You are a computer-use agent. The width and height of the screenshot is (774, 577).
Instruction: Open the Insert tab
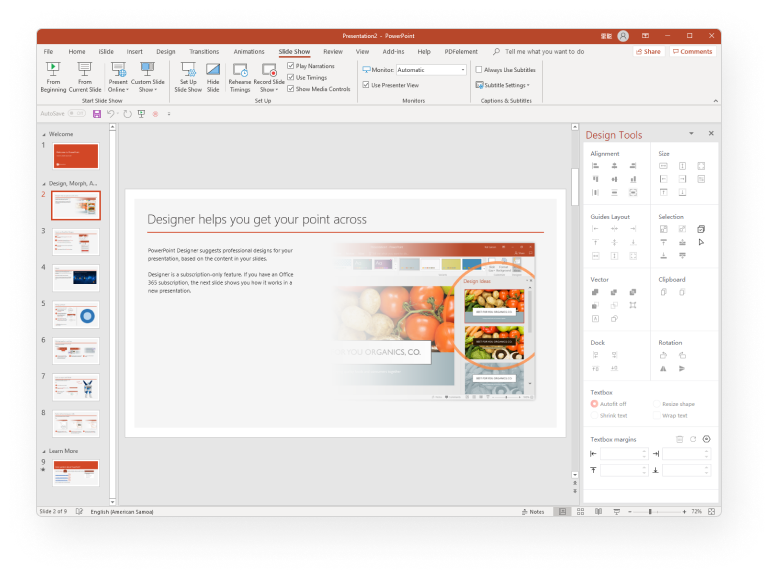click(x=134, y=51)
